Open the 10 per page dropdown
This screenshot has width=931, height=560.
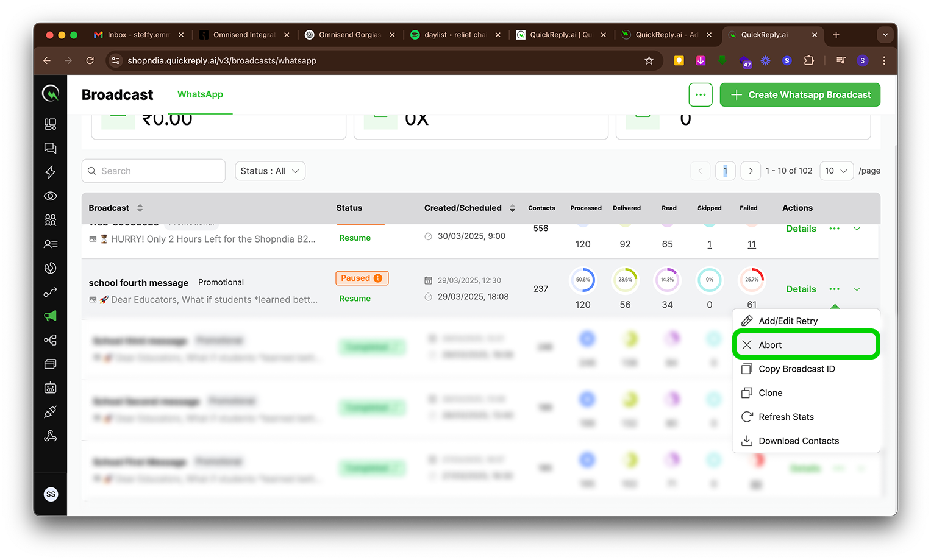836,171
